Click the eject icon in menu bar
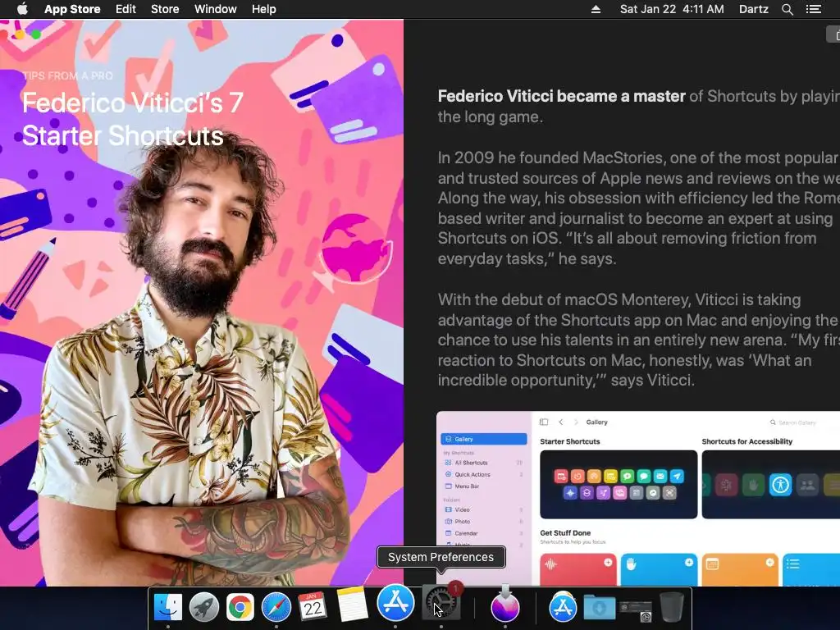 coord(596,9)
